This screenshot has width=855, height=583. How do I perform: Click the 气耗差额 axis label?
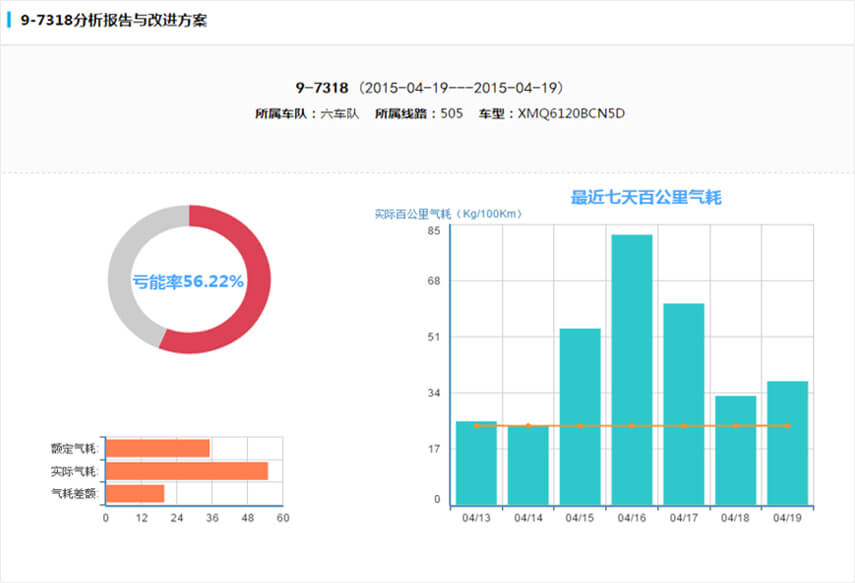(x=74, y=494)
